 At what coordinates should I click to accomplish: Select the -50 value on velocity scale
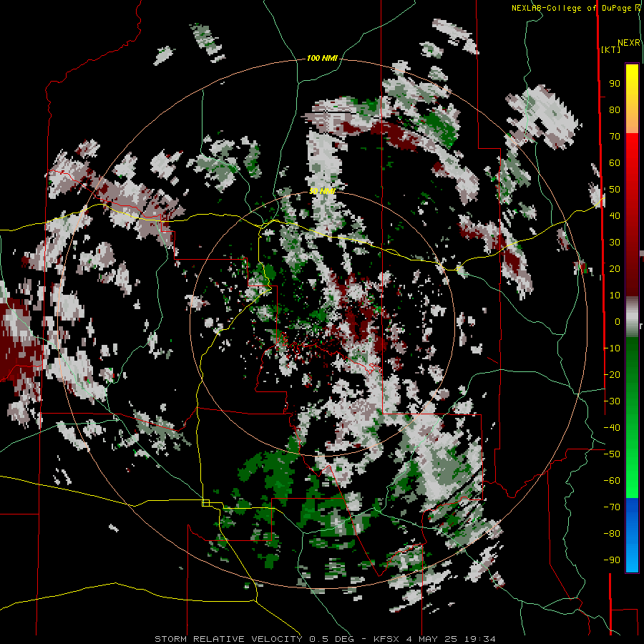coord(612,454)
